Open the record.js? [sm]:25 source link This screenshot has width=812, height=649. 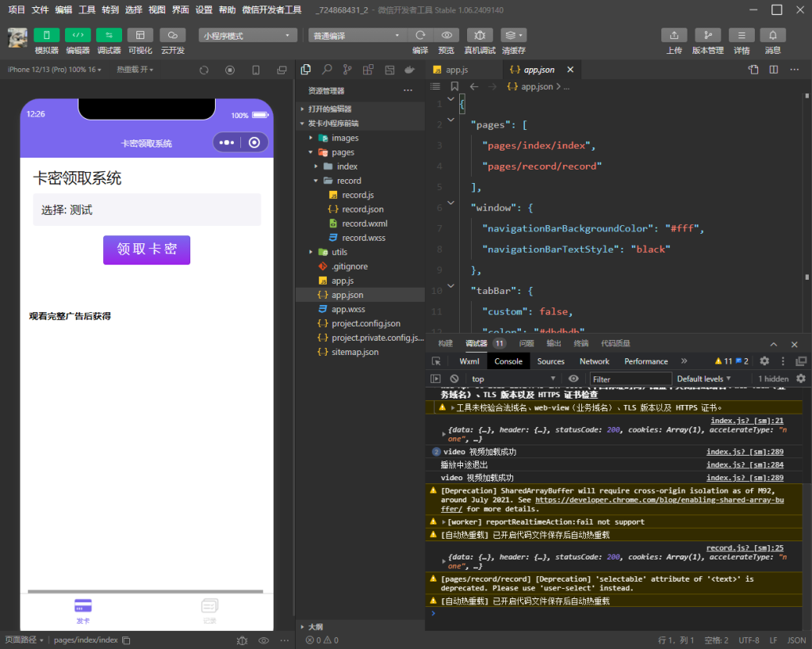click(745, 548)
